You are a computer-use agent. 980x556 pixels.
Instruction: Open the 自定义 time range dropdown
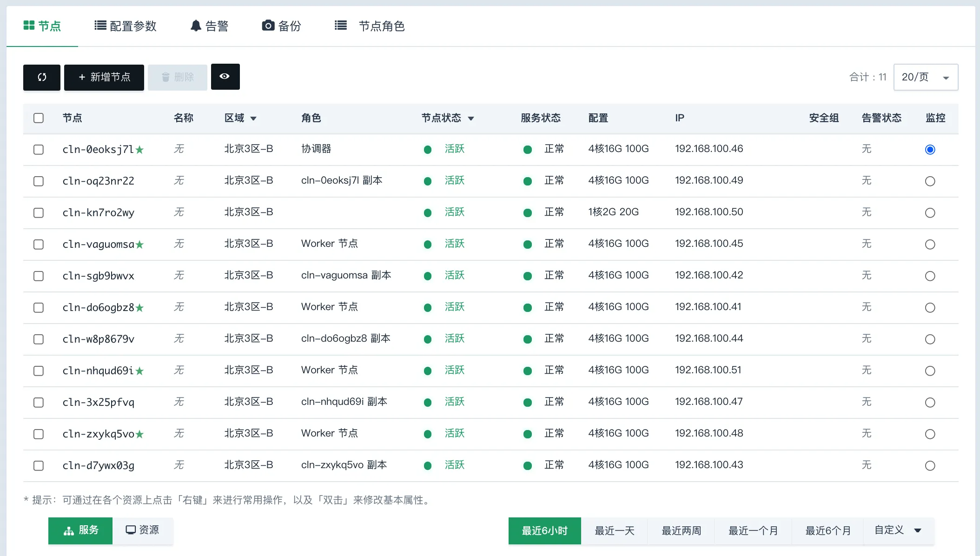898,530
